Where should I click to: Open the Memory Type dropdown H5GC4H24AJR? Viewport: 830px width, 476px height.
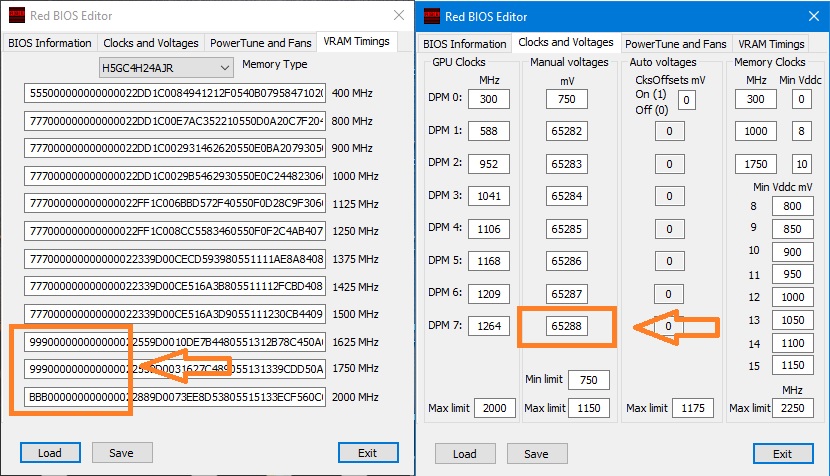166,68
